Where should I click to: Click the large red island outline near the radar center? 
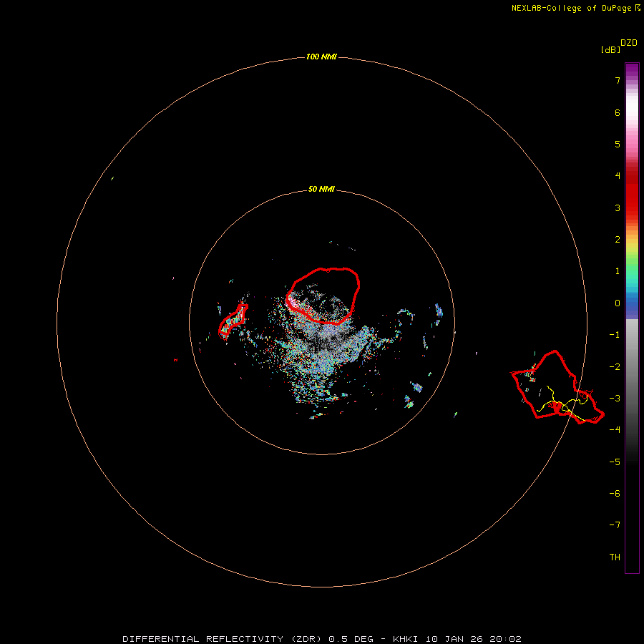click(x=323, y=296)
